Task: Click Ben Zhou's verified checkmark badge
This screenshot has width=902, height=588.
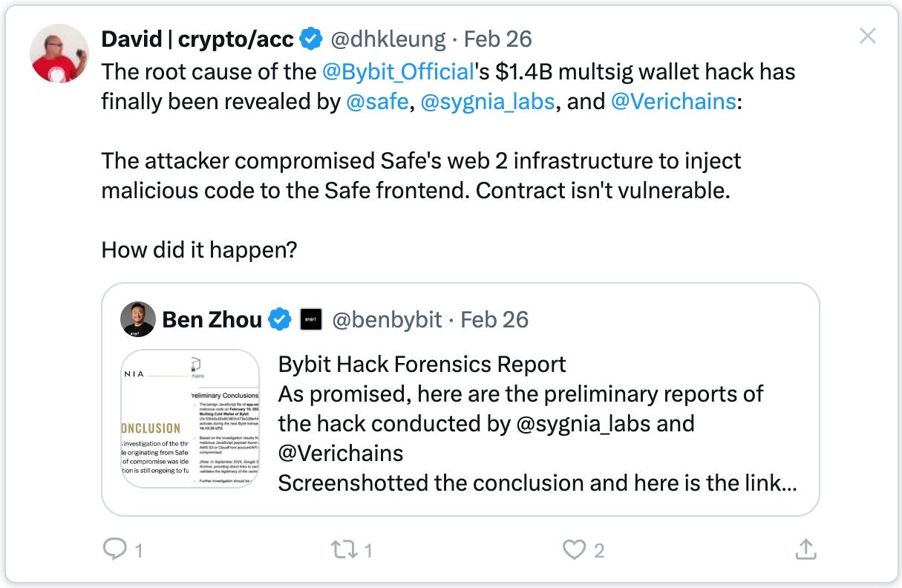Action: pyautogui.click(x=278, y=319)
